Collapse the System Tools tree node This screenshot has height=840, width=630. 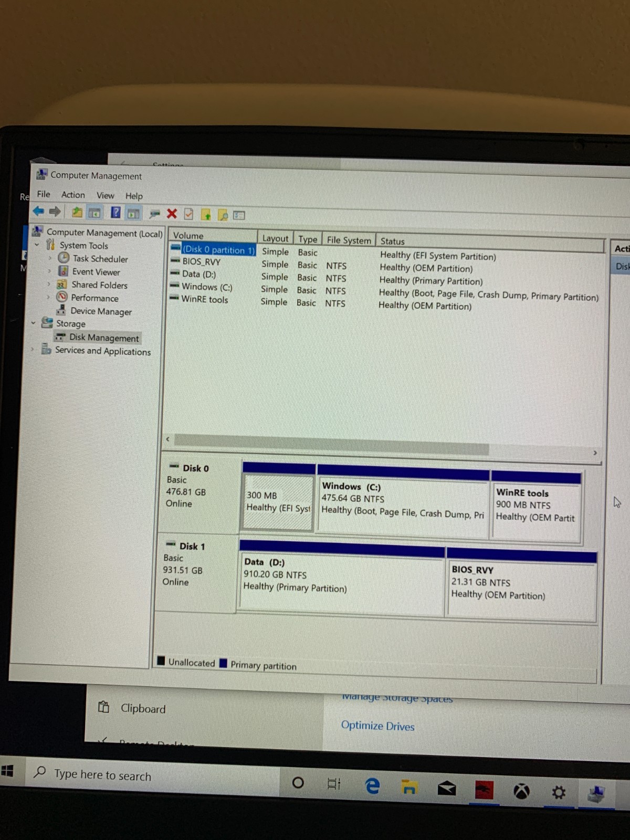tap(37, 245)
